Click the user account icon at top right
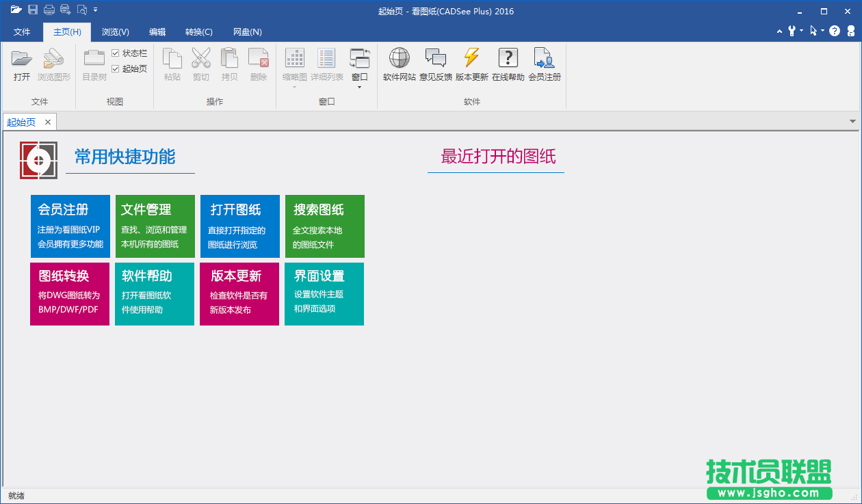This screenshot has width=862, height=504. [852, 31]
